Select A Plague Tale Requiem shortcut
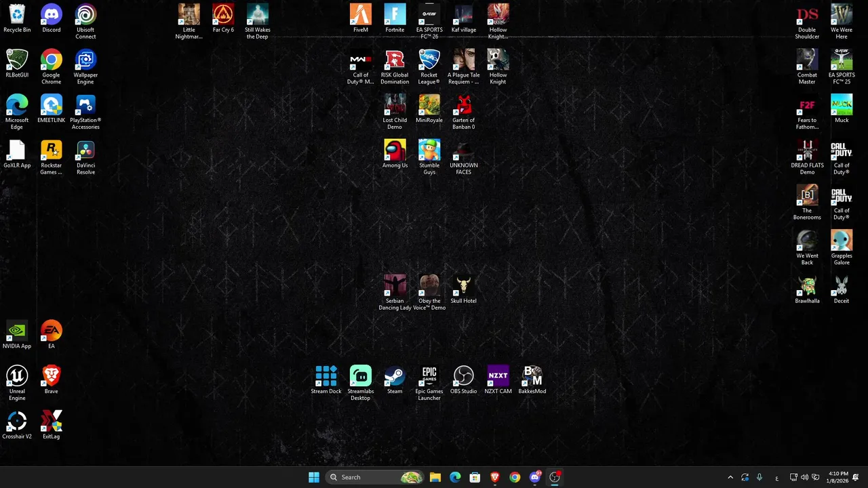This screenshot has height=488, width=868. [x=464, y=67]
